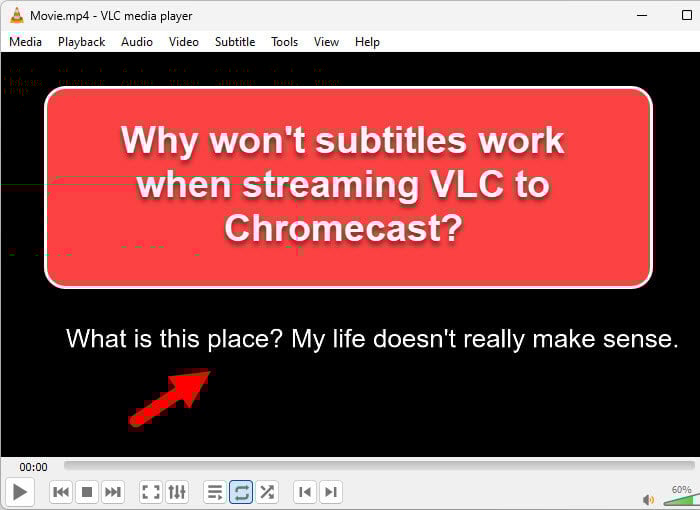Screen dimensions: 700x510
Task: Open the Tools menu
Action: pyautogui.click(x=284, y=42)
